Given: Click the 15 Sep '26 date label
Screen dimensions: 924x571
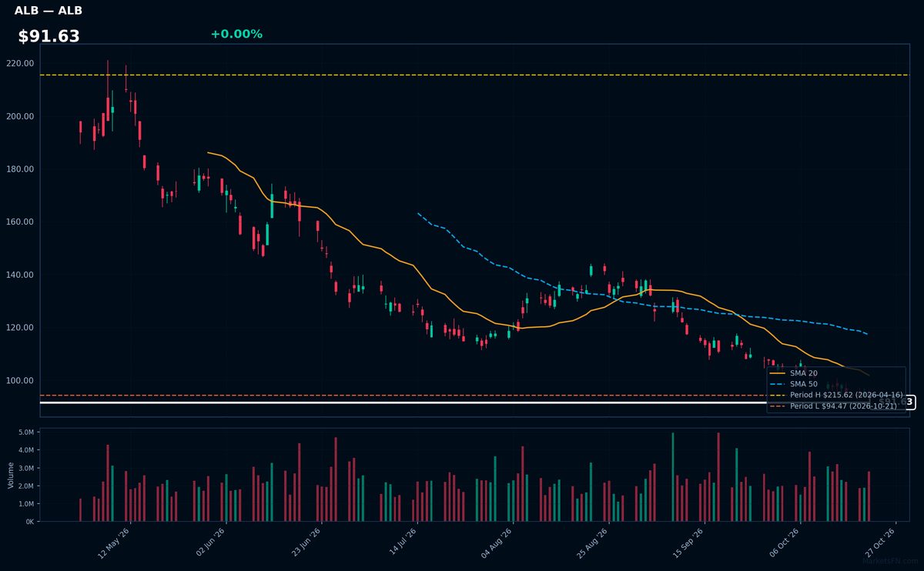Looking at the screenshot, I should click(688, 542).
